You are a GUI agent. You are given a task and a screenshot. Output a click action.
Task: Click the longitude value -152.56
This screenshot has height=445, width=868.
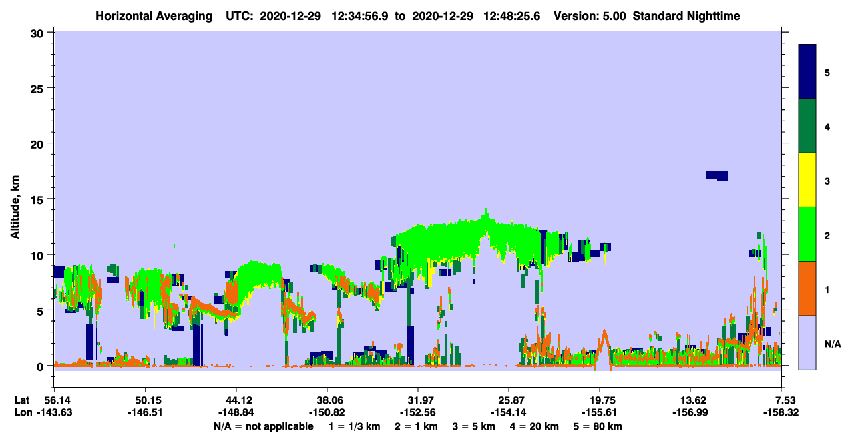tap(417, 412)
